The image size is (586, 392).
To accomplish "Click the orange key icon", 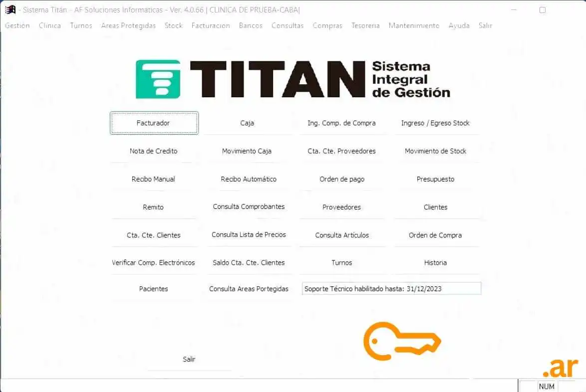I will (401, 342).
